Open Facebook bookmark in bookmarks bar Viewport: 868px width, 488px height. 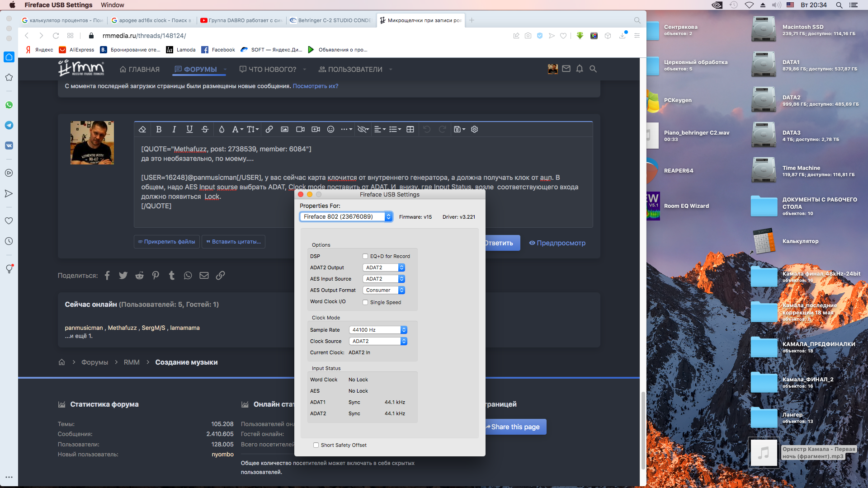(218, 50)
